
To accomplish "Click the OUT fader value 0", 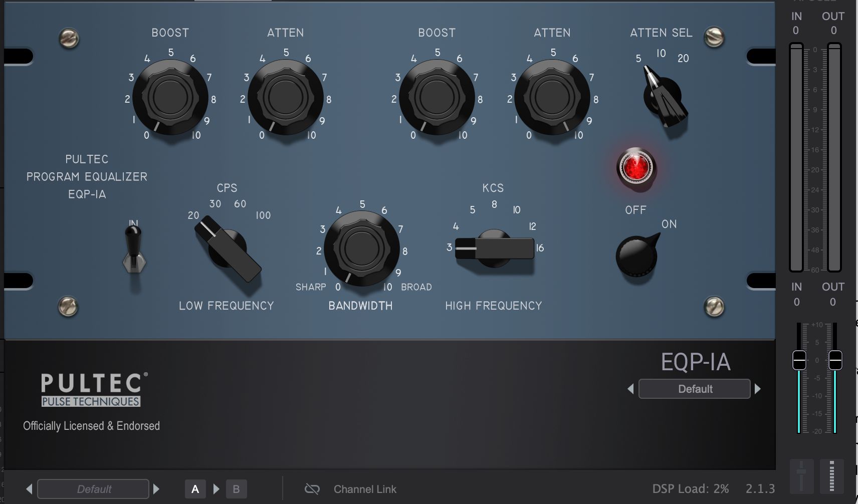I will click(832, 302).
